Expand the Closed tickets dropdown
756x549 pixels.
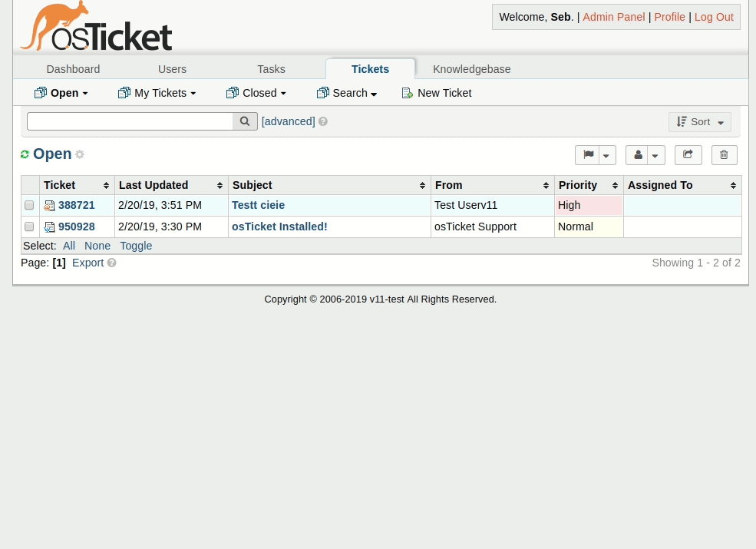point(282,93)
